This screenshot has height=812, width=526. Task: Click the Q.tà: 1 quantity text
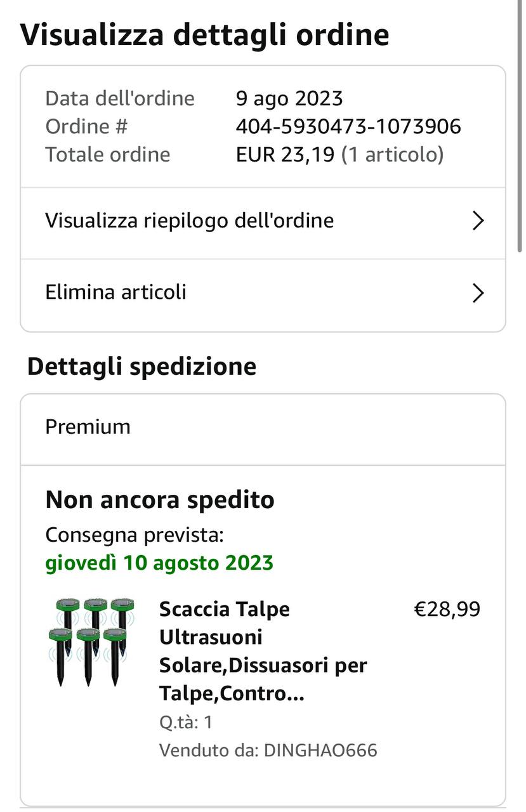[x=186, y=722]
